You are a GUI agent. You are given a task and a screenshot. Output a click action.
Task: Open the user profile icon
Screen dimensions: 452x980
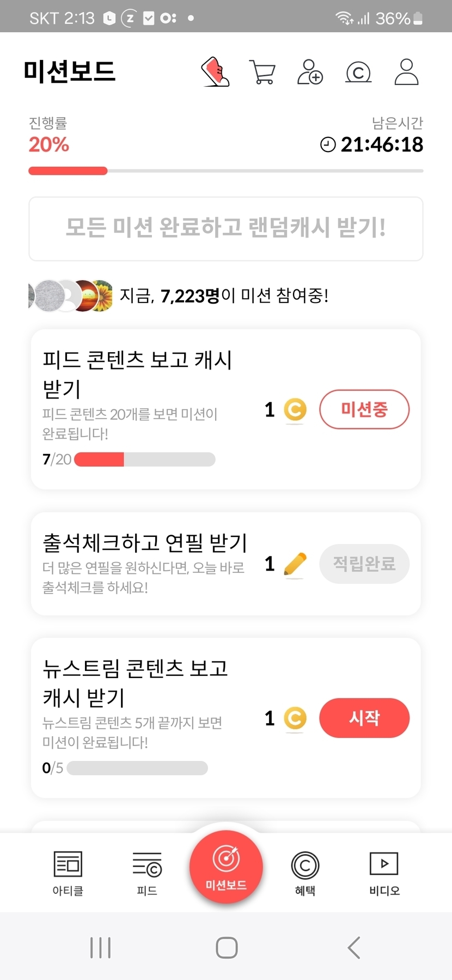(406, 72)
